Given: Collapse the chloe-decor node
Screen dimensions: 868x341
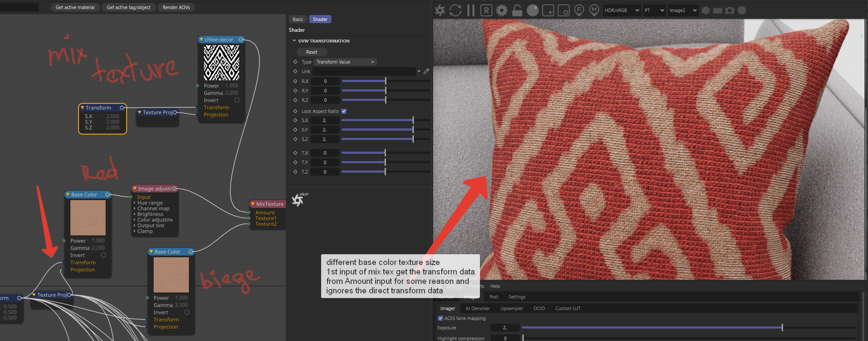Looking at the screenshot, I should [x=201, y=40].
